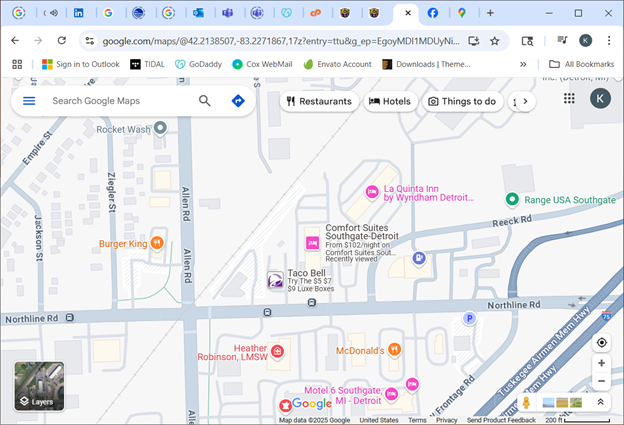Select the Rocket Wash map pin
Screen dimensions: 624x425
point(160,128)
